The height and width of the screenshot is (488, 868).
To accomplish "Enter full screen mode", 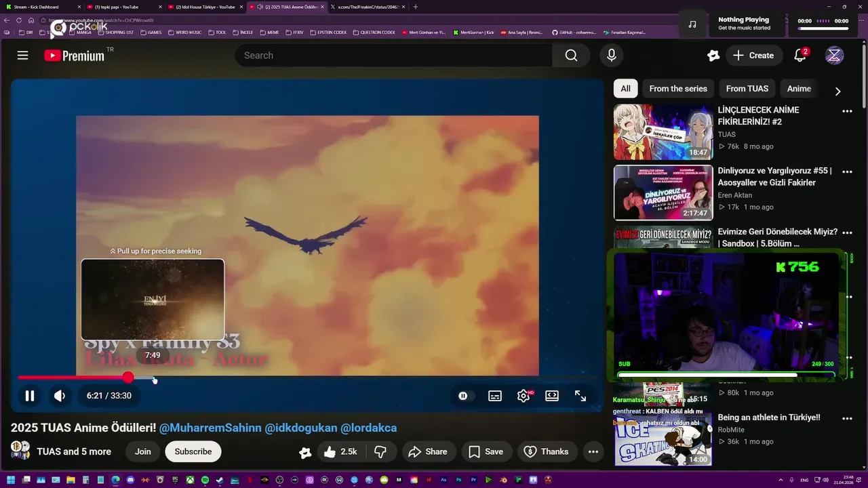I will click(580, 396).
